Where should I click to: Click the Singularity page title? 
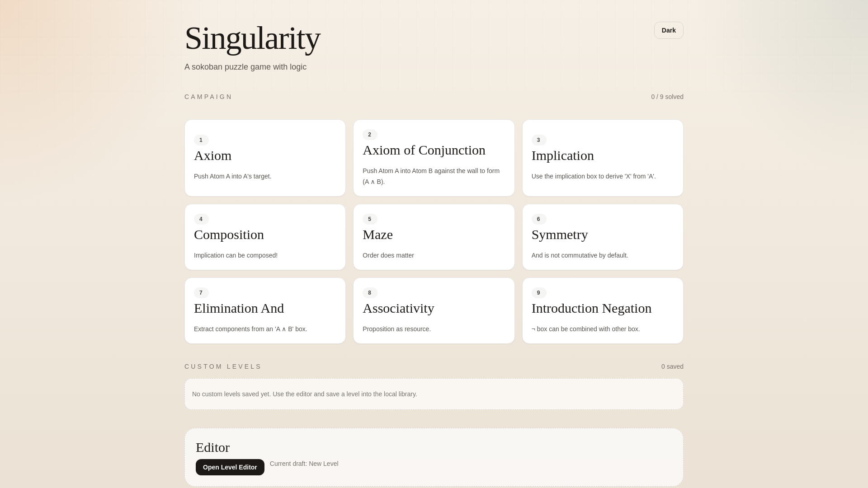pos(252,38)
